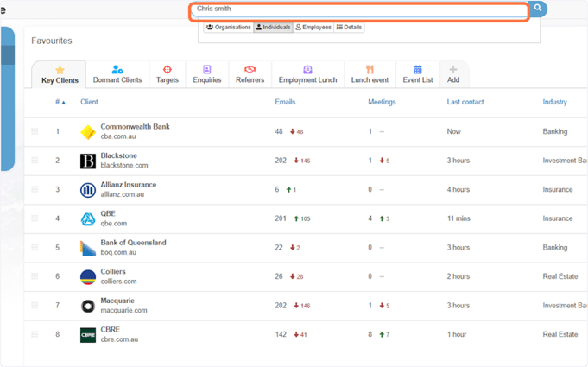
Task: Click the drag handle for Macquarie row
Action: 35,305
